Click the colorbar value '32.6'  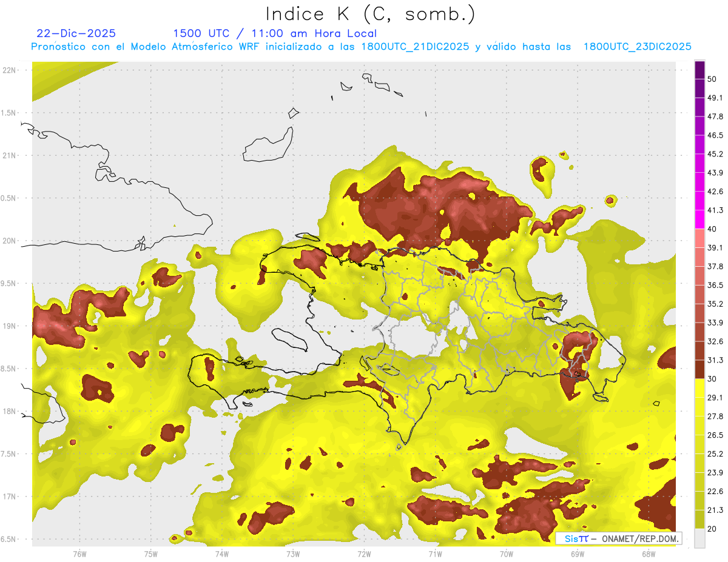[x=715, y=341]
